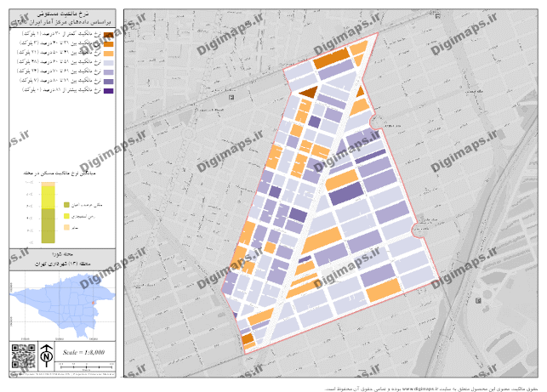The image size is (547, 392).
Task: Click the red location marker on Tehran inset map
Action: 93,299
